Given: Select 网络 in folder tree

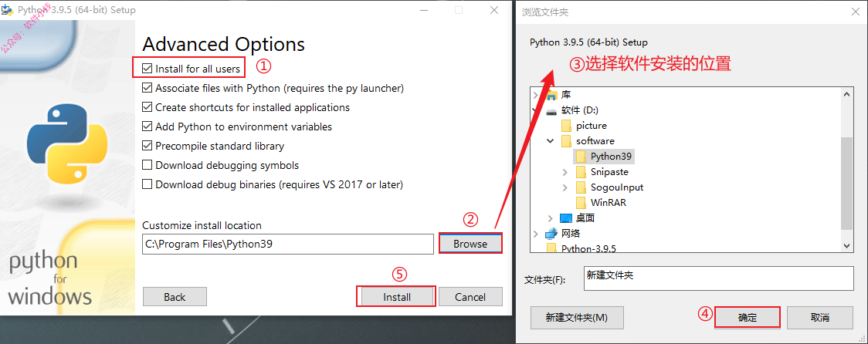Looking at the screenshot, I should 571,234.
